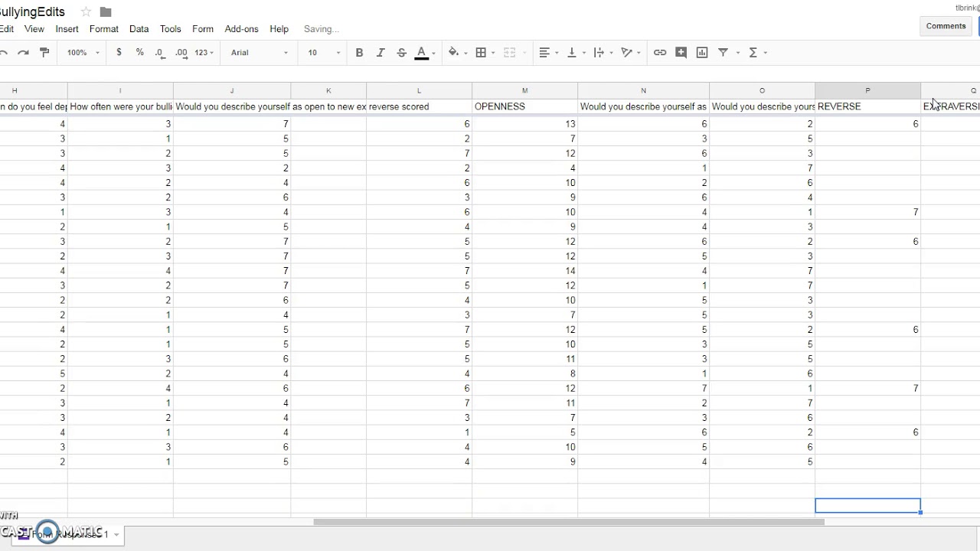Open the Tools menu
Viewport: 980px width, 551px height.
[x=171, y=29]
